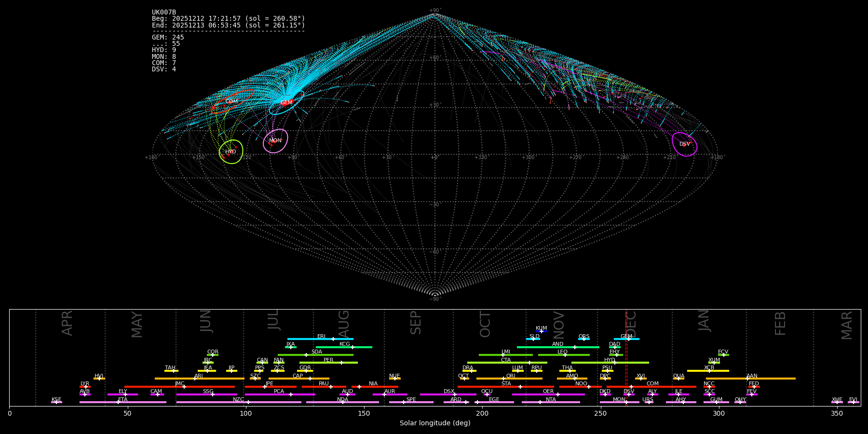Viewport: 868px width, 434px height.
Task: Click the DSV radiant in the magenta ellipse
Action: [684, 144]
